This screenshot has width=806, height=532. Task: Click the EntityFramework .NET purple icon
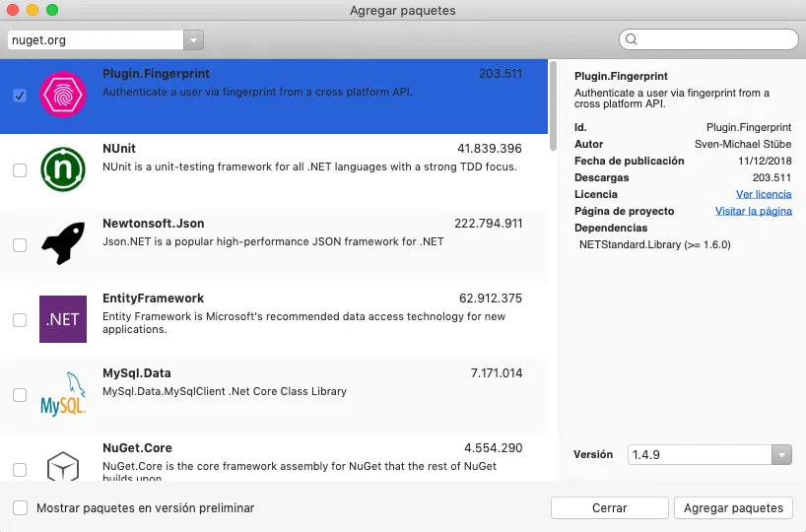(x=63, y=319)
